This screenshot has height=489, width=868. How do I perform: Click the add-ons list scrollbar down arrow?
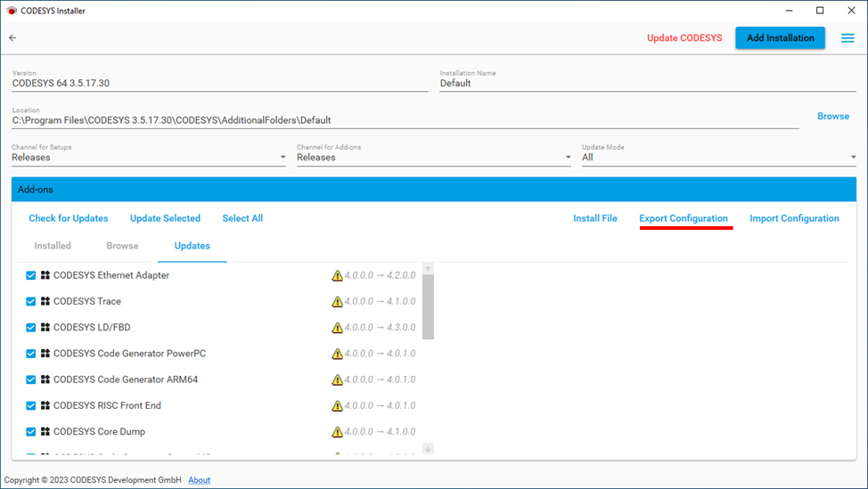(x=428, y=449)
